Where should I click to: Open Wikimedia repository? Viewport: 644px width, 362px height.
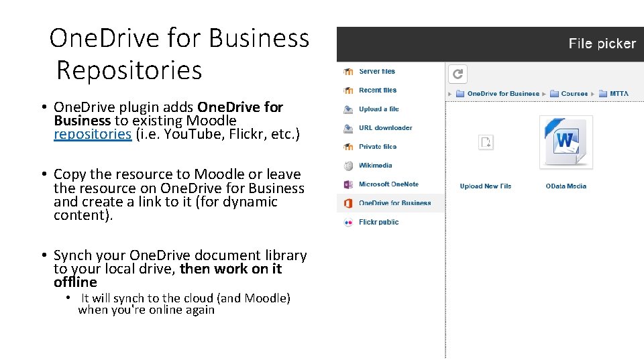[x=376, y=166]
